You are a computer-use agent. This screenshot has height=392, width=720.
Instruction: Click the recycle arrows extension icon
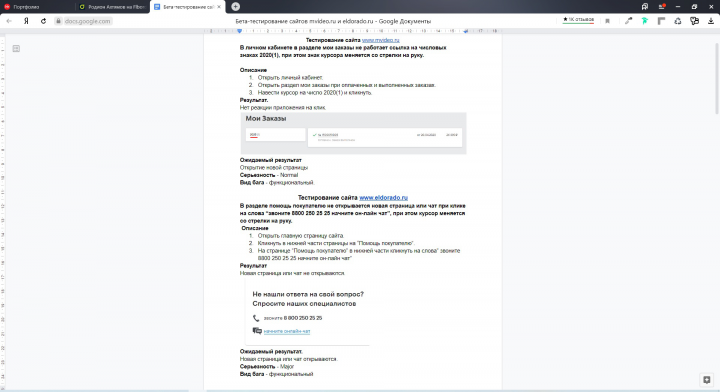tap(678, 21)
